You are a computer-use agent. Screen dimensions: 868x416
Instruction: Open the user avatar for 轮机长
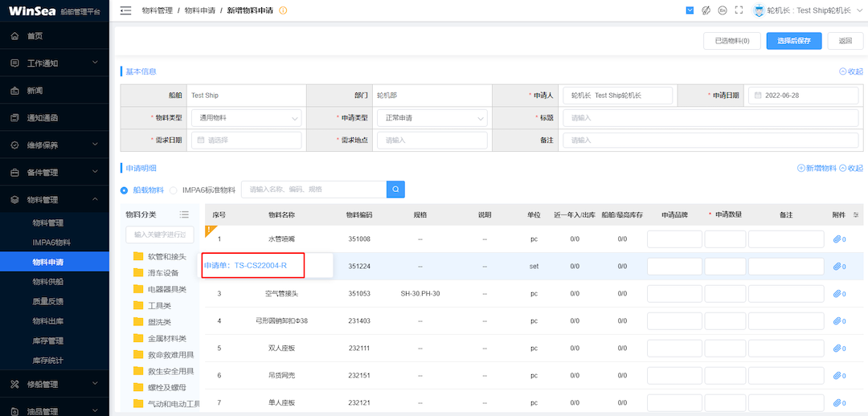coord(758,10)
